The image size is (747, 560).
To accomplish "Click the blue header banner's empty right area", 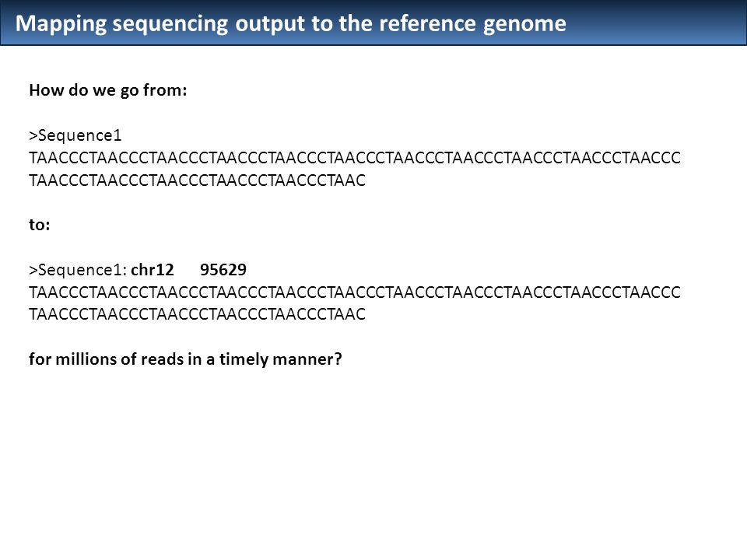I will point(658,23).
